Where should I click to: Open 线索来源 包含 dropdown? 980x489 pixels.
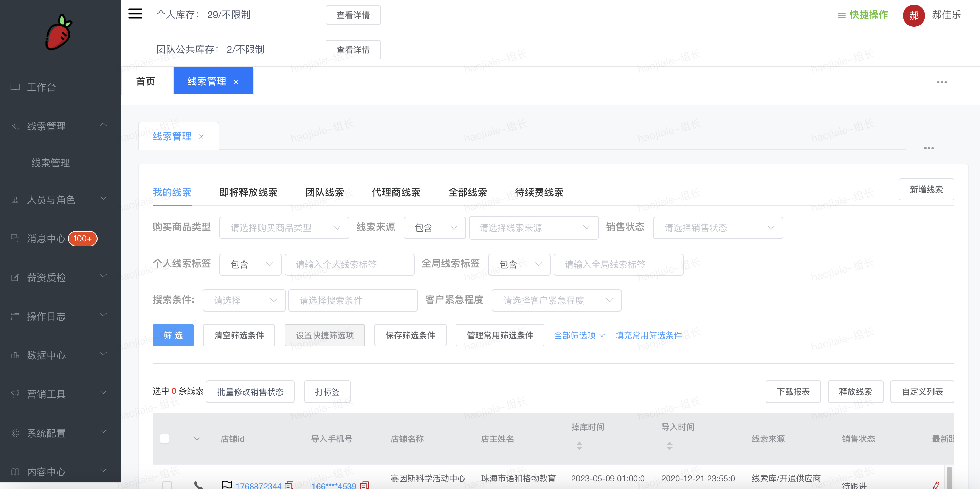click(x=434, y=228)
